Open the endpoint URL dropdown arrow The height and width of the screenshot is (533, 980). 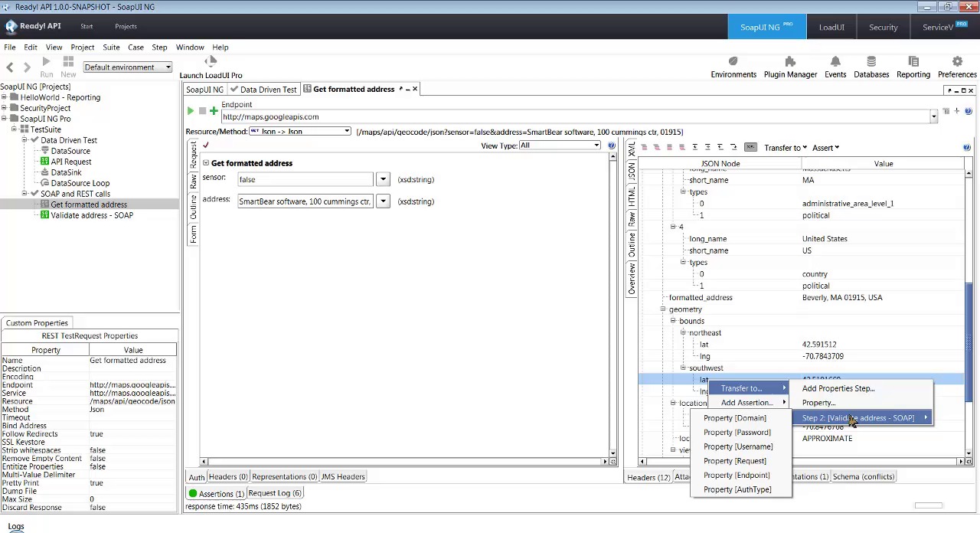tap(933, 117)
